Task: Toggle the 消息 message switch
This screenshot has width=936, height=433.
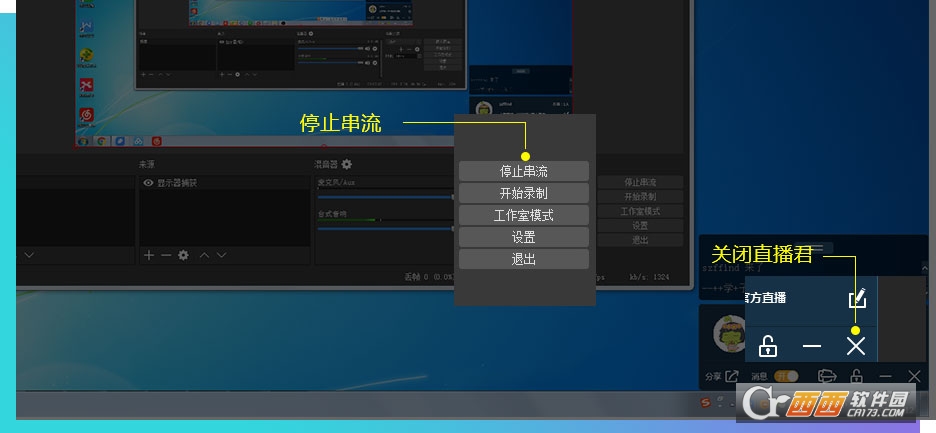Action: pos(787,377)
